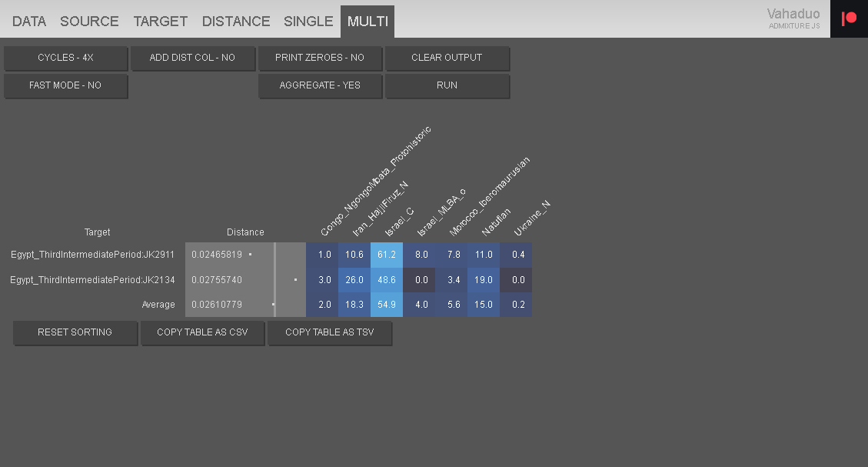
Task: Toggle PRINT ZEROES - NO option
Action: 320,58
